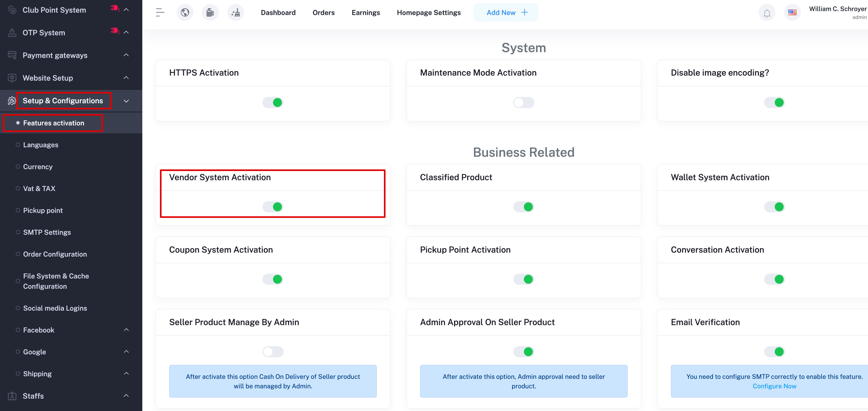This screenshot has width=868, height=411.
Task: Expand the Facebook submenu
Action: point(126,330)
